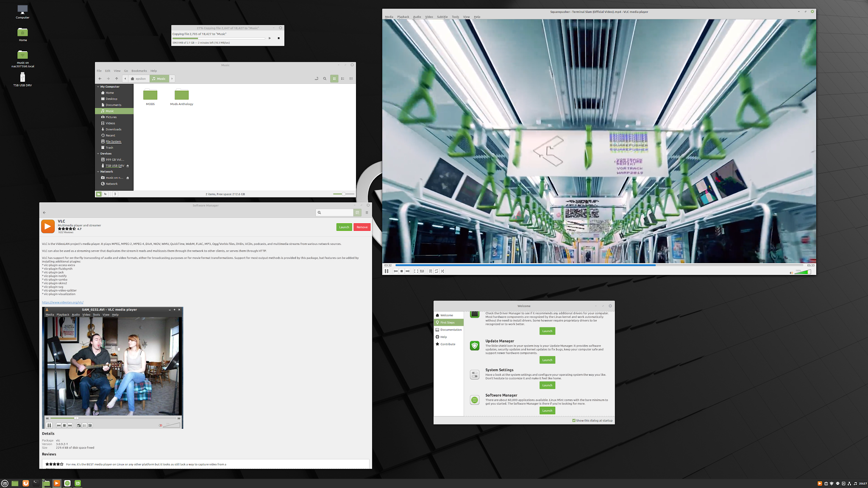Open Terminal from the panel
The height and width of the screenshot is (488, 868).
[x=36, y=483]
